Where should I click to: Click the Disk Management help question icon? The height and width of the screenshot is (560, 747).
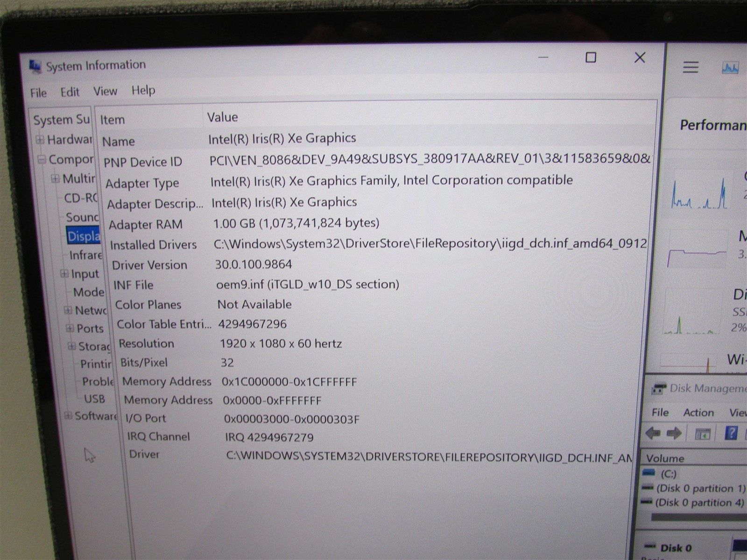[x=731, y=433]
